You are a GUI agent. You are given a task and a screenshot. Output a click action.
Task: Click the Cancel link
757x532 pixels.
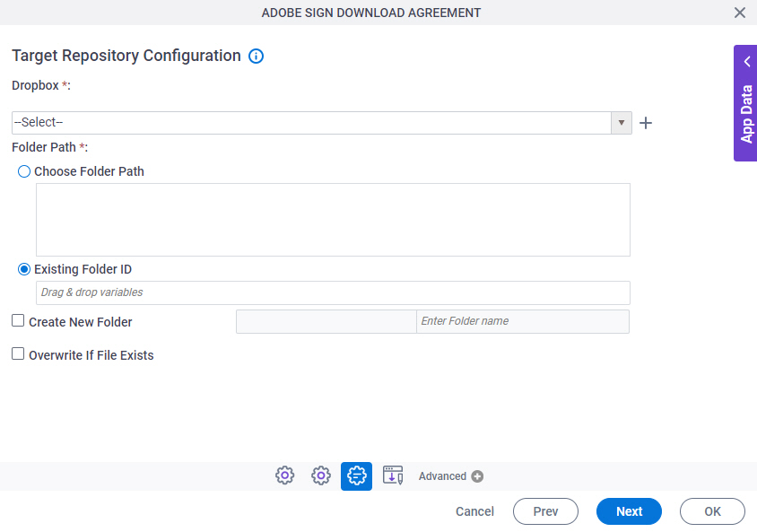click(474, 511)
